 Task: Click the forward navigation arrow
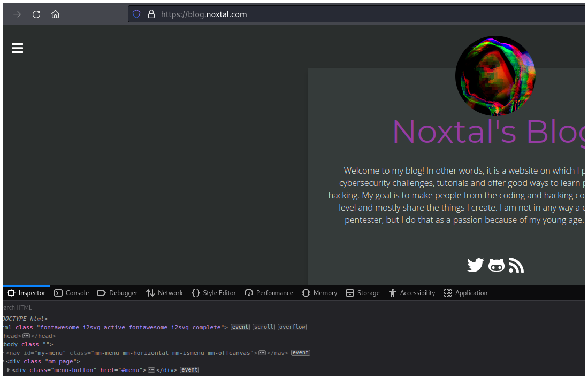(x=17, y=14)
